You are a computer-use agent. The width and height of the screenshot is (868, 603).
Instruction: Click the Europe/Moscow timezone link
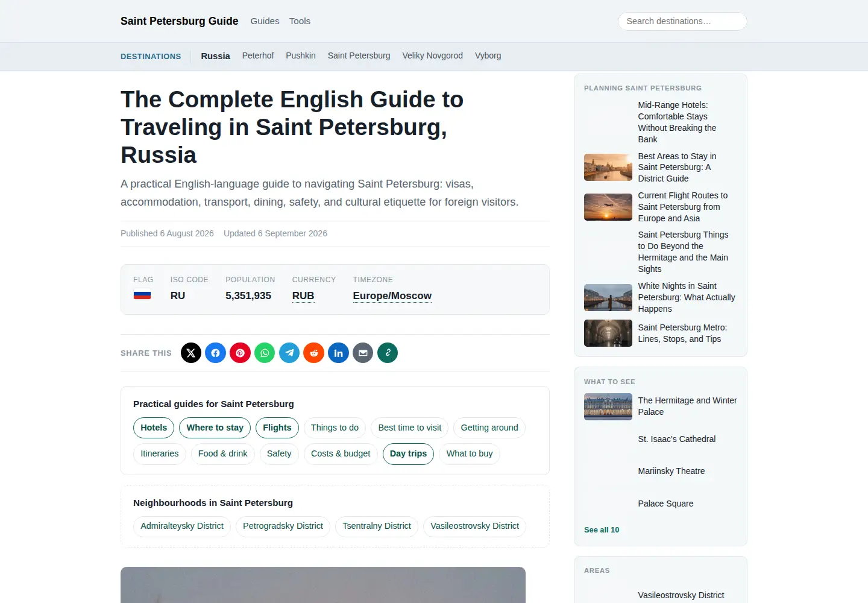tap(392, 296)
